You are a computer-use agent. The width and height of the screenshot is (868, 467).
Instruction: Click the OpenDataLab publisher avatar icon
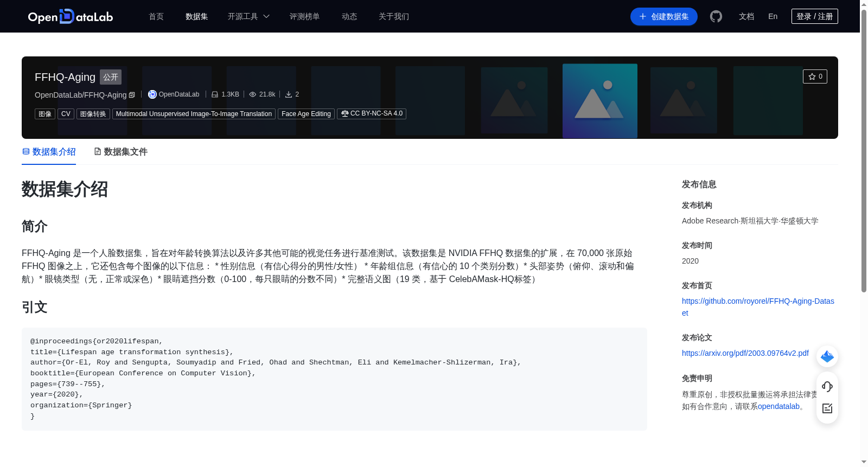[x=152, y=94]
